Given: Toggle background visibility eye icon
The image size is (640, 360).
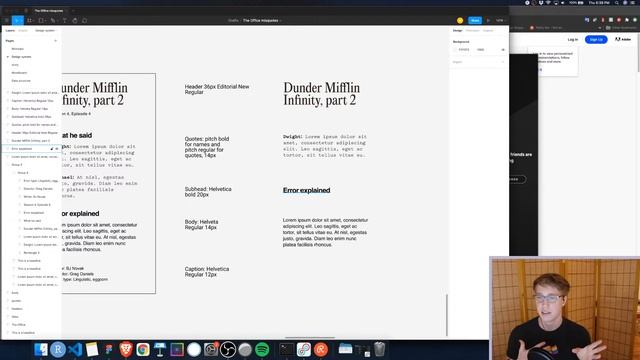Looking at the screenshot, I should [x=503, y=50].
